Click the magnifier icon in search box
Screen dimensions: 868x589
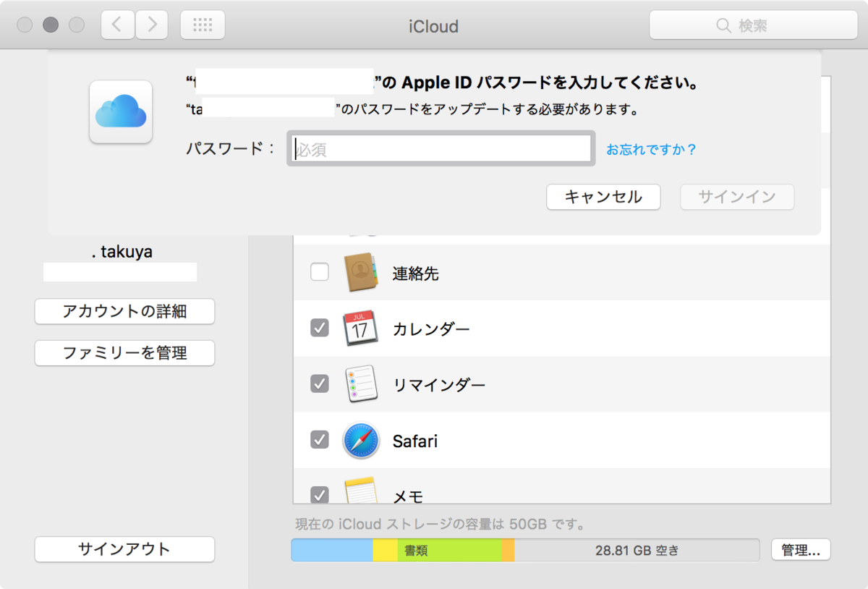(723, 26)
